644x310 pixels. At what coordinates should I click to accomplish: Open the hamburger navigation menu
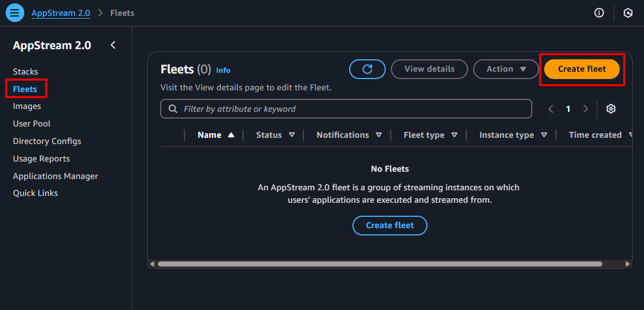pyautogui.click(x=15, y=13)
